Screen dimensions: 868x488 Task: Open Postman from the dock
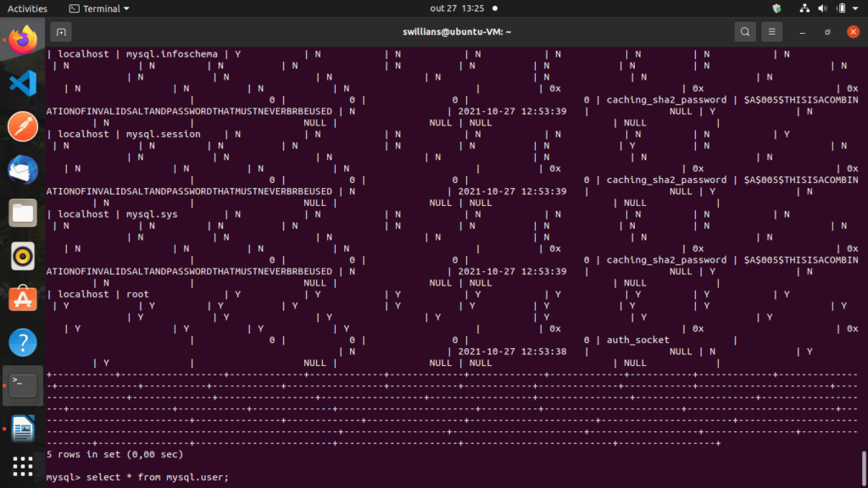tap(23, 127)
